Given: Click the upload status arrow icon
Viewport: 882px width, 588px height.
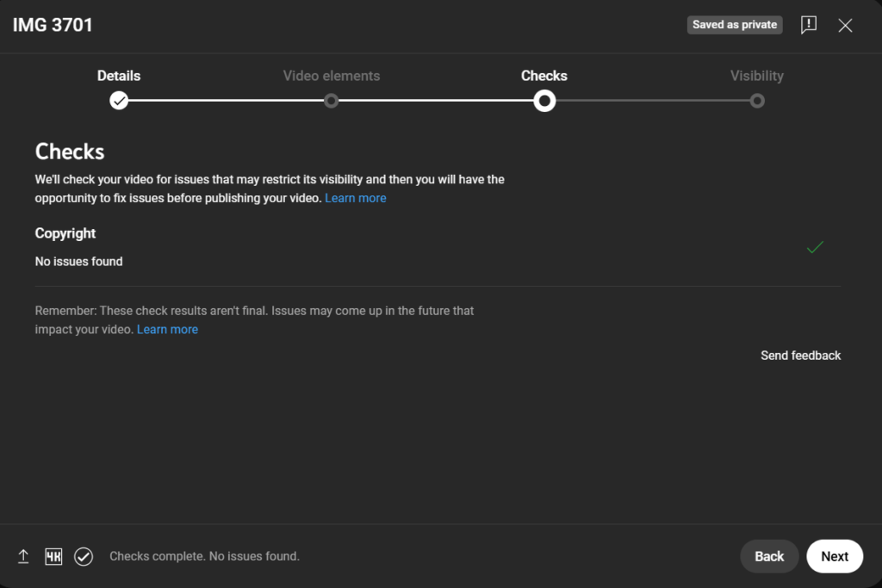Looking at the screenshot, I should point(24,556).
